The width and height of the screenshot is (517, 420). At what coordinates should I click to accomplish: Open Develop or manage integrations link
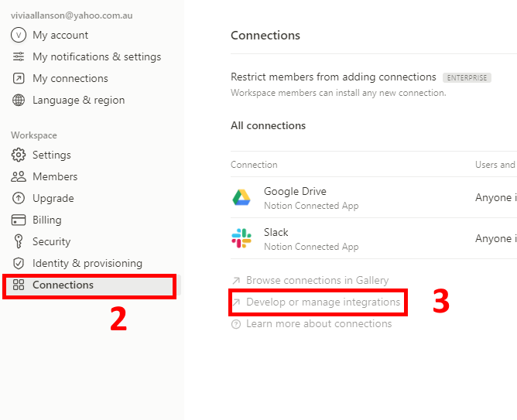click(x=323, y=302)
